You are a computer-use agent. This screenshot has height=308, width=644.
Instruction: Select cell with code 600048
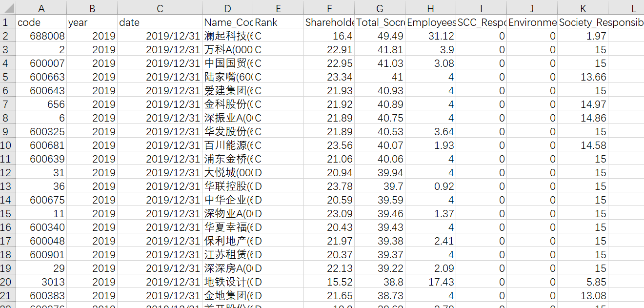click(41, 241)
